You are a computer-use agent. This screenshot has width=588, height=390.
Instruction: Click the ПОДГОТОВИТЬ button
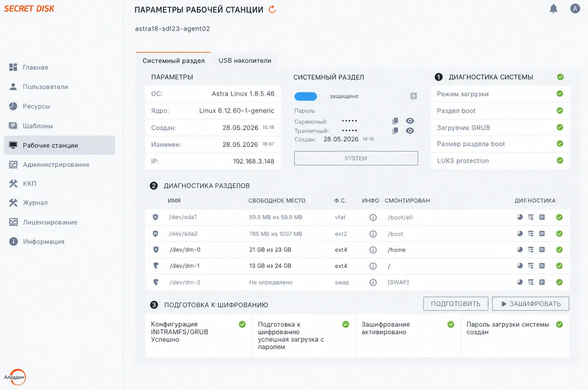click(x=456, y=304)
